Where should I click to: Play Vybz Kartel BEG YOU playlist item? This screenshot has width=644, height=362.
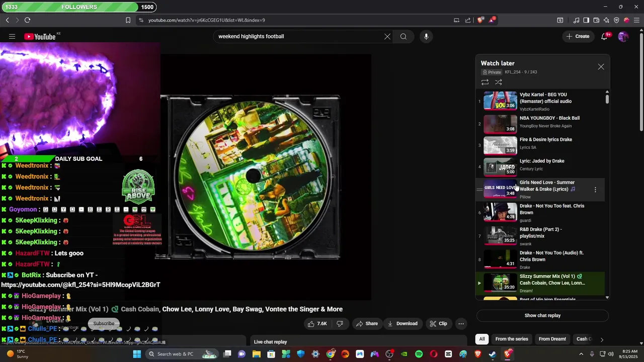pos(541,101)
